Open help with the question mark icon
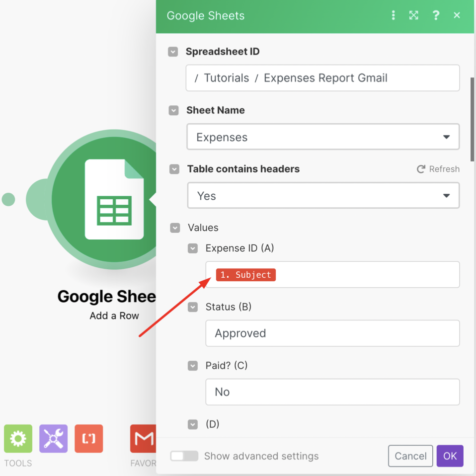476x476 pixels. click(436, 15)
